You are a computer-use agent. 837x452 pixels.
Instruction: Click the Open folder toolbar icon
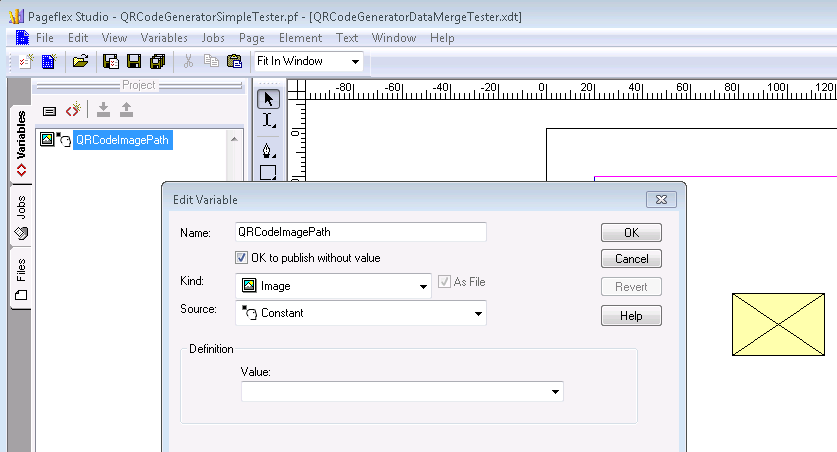[81, 62]
